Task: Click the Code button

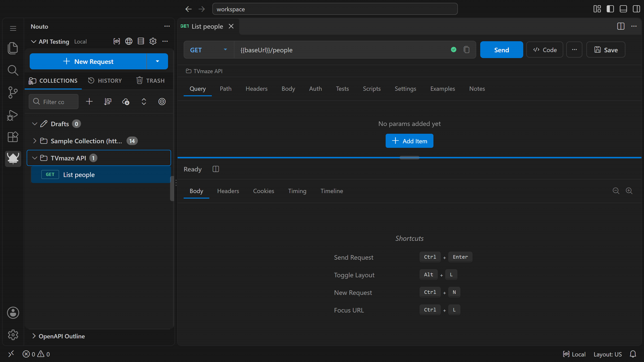Action: [545, 50]
